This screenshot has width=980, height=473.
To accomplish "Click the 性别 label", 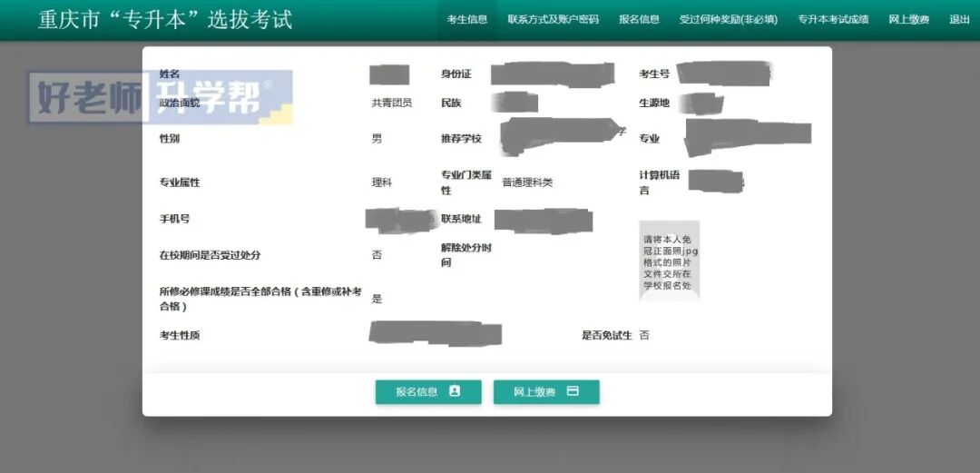I will (x=170, y=139).
